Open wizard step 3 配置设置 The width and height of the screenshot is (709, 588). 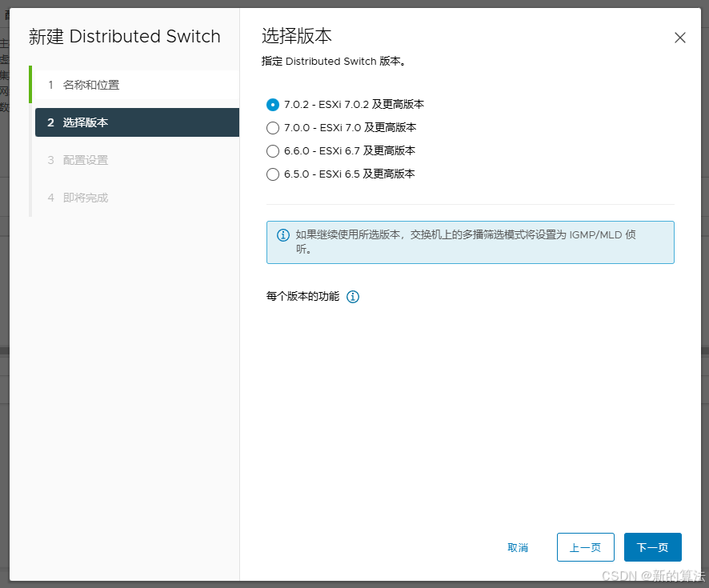point(137,160)
